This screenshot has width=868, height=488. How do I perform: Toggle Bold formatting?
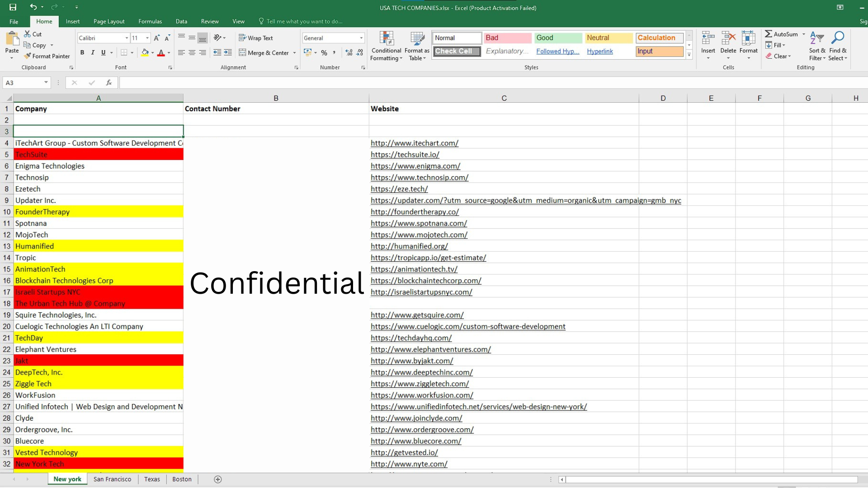tap(82, 53)
